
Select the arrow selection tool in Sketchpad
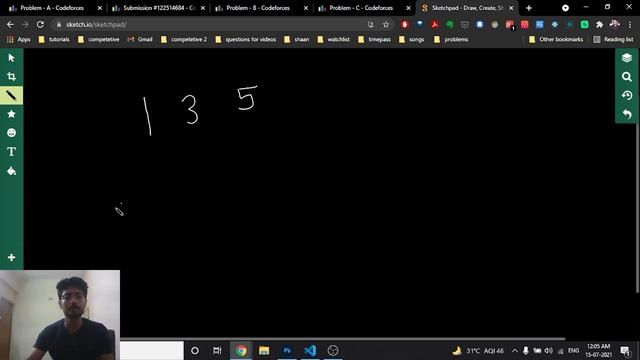[x=11, y=58]
